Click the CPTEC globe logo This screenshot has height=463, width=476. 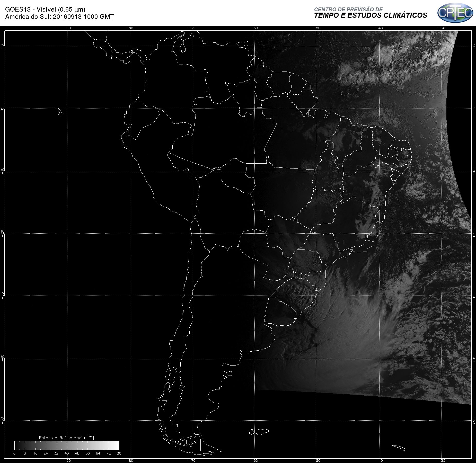[455, 12]
